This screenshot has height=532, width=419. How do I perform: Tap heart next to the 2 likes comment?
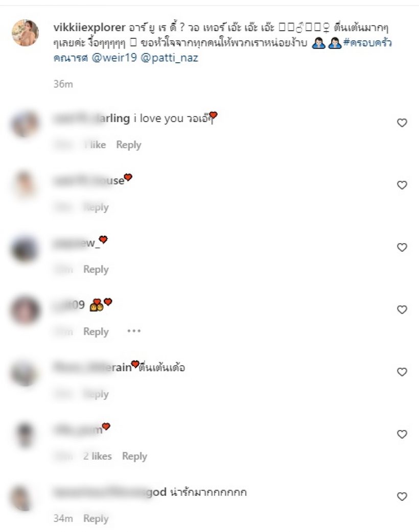pyautogui.click(x=402, y=434)
